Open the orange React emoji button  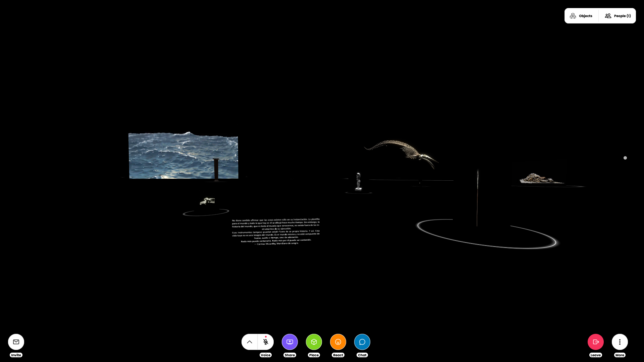pyautogui.click(x=338, y=342)
